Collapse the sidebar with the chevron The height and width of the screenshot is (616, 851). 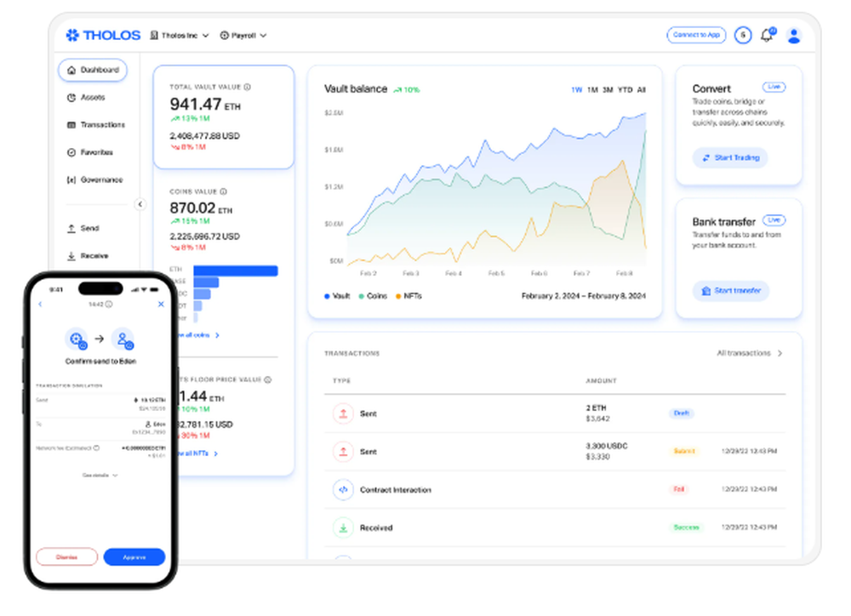click(x=140, y=204)
